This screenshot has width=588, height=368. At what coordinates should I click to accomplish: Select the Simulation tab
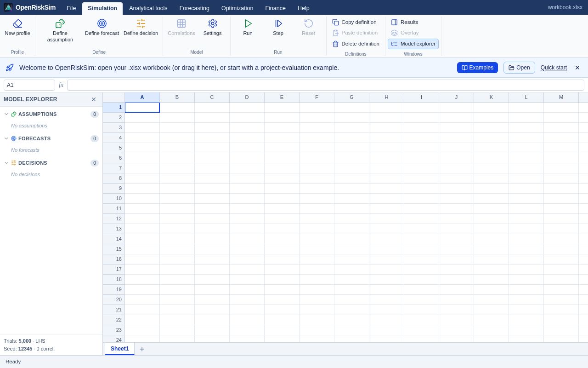click(x=102, y=8)
